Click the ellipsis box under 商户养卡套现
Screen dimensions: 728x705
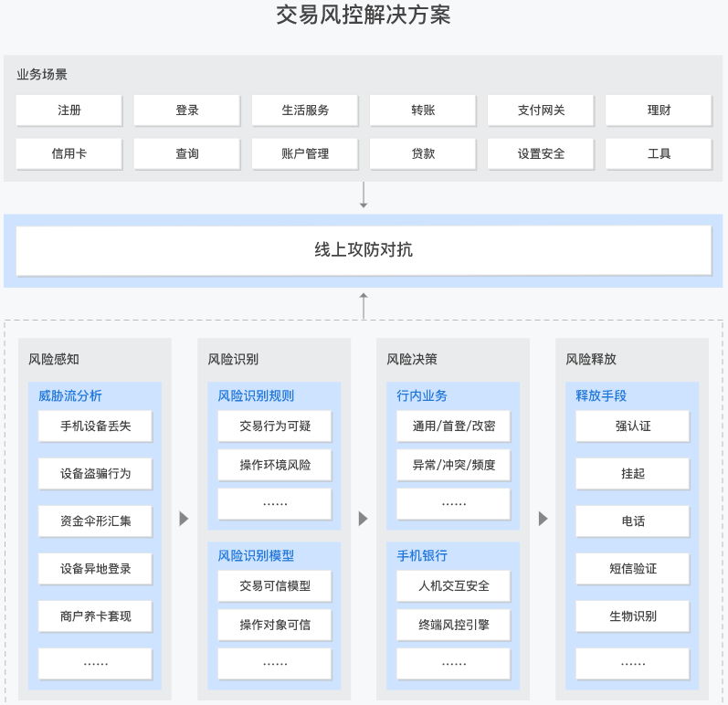[x=95, y=664]
